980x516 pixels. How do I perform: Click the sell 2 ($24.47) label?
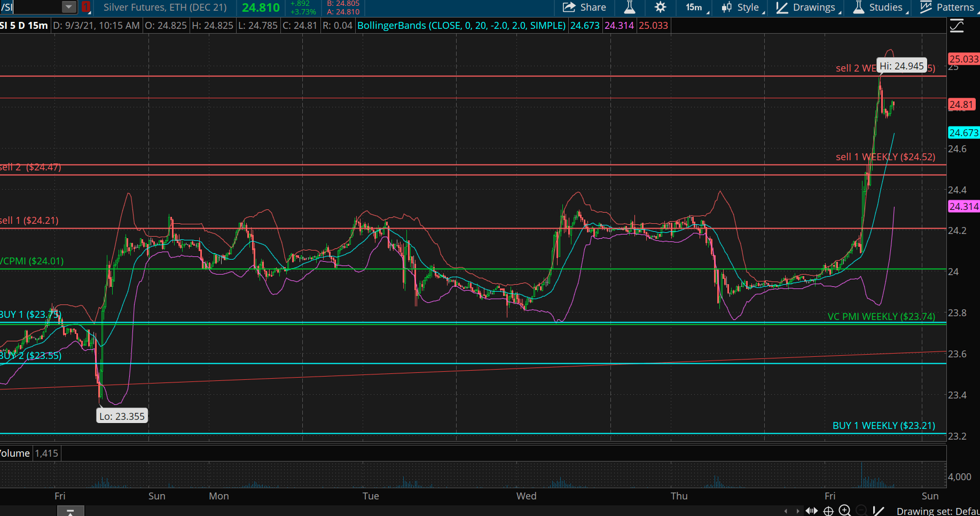coord(30,167)
